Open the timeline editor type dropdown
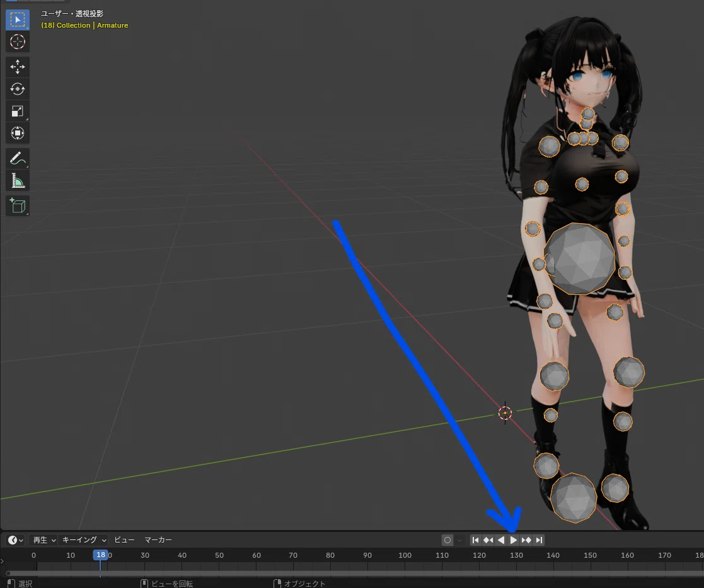This screenshot has width=704, height=588. (x=16, y=540)
